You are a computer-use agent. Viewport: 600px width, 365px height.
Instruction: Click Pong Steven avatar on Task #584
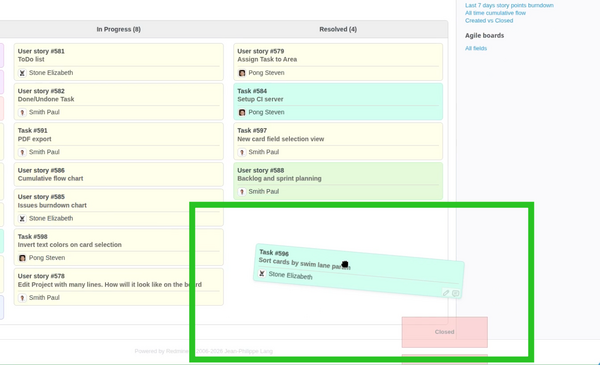242,112
